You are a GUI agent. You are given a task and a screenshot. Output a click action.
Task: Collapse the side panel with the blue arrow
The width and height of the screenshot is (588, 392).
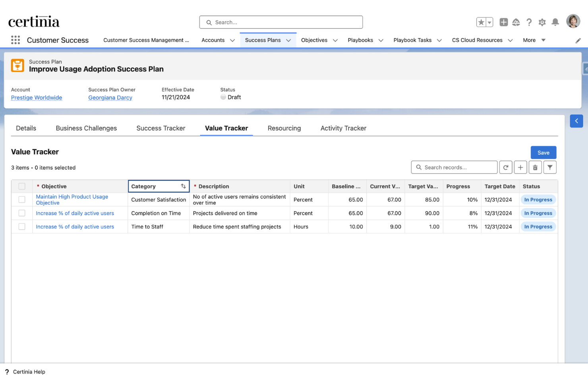576,121
